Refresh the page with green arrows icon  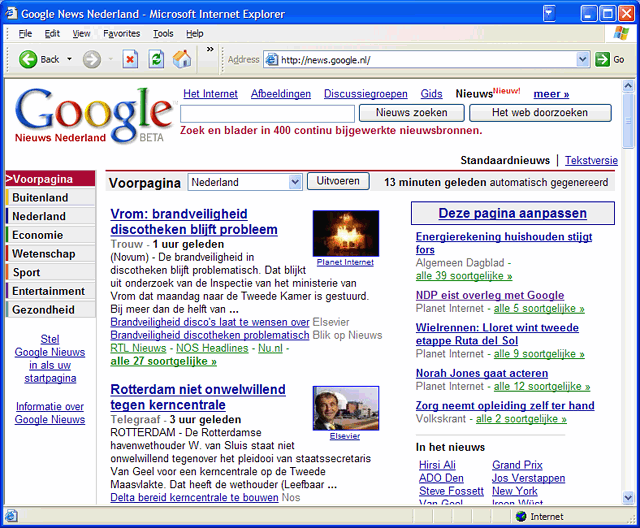point(156,60)
